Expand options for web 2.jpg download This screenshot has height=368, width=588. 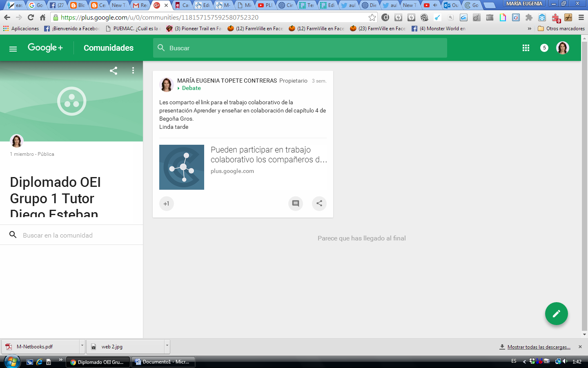167,346
